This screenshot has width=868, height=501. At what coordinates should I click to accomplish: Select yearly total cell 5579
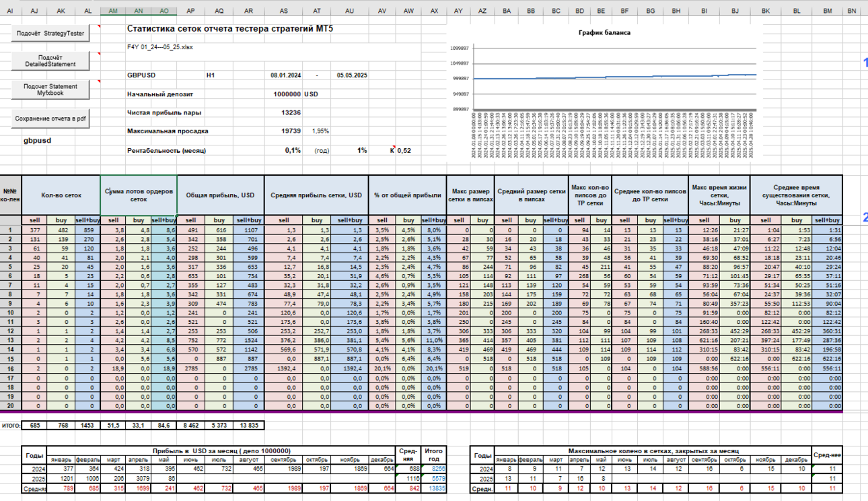433,477
